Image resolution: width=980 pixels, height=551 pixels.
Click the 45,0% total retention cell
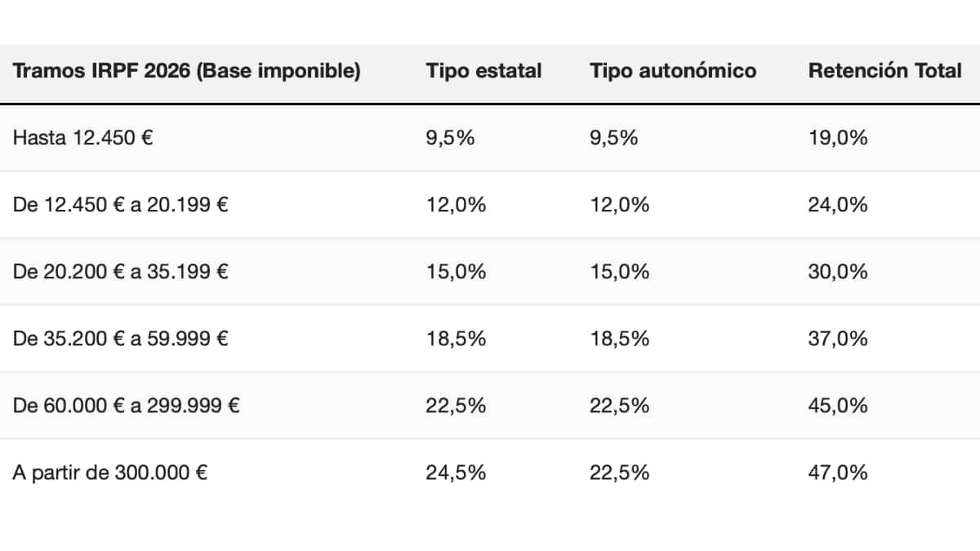point(837,406)
